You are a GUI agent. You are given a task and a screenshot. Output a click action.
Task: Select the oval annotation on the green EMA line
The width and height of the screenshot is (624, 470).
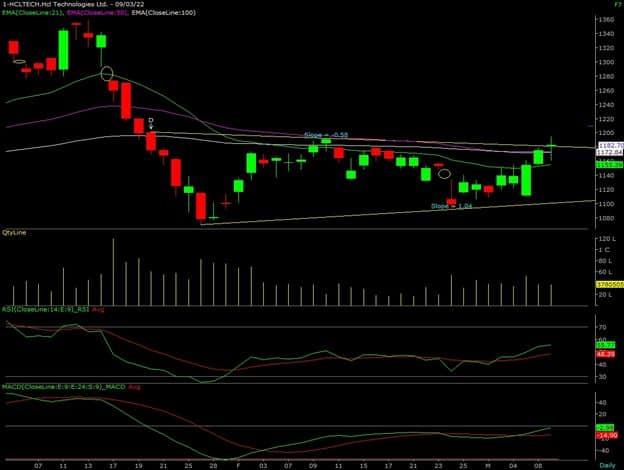click(x=107, y=74)
